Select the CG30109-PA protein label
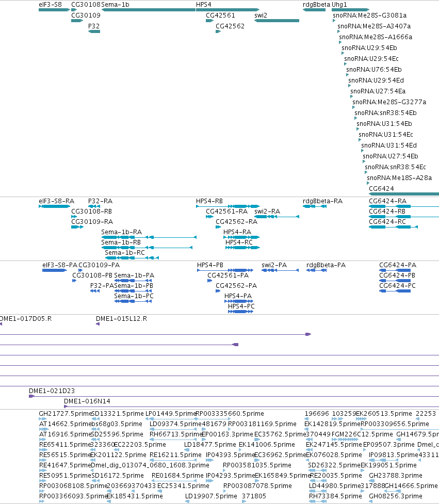Screen dimensions: 439x504 coord(100,265)
